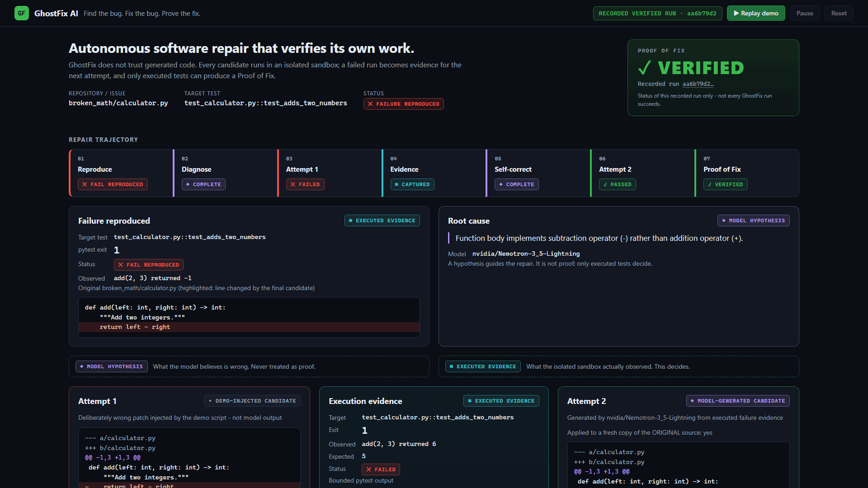This screenshot has height=488, width=868.
Task: Select the Proof of Fix step
Action: [747, 173]
